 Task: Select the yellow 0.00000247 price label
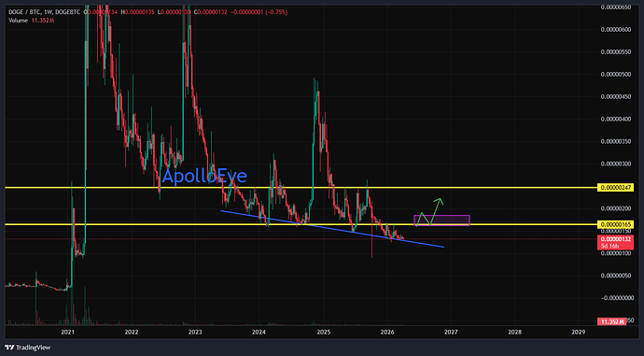pyautogui.click(x=615, y=188)
